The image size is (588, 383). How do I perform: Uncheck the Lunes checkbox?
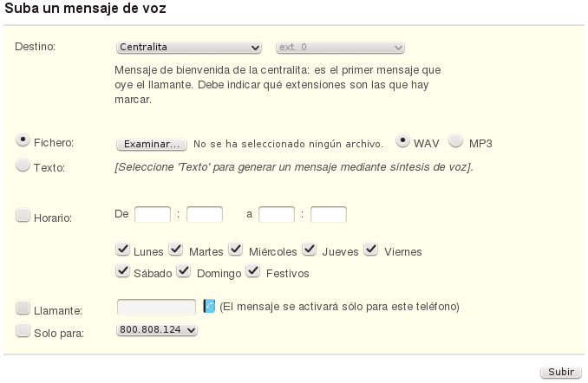click(x=123, y=250)
